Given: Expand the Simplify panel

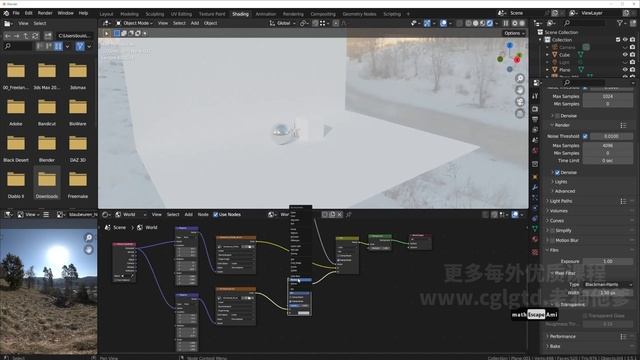Looking at the screenshot, I should (x=563, y=231).
